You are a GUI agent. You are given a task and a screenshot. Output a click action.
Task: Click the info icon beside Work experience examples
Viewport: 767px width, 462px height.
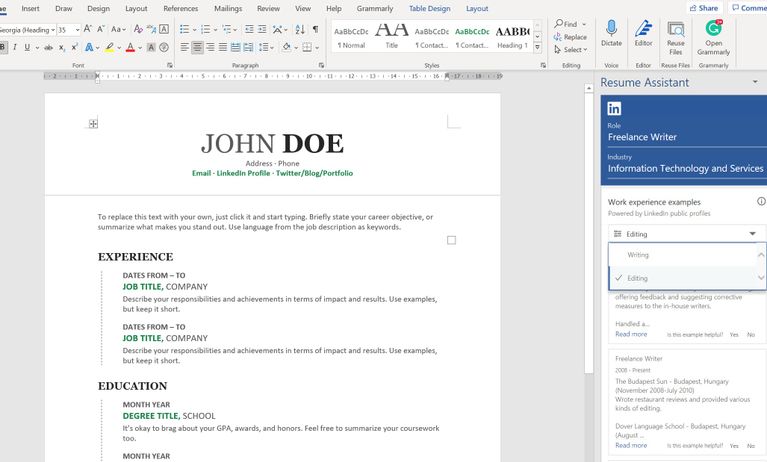pos(761,201)
